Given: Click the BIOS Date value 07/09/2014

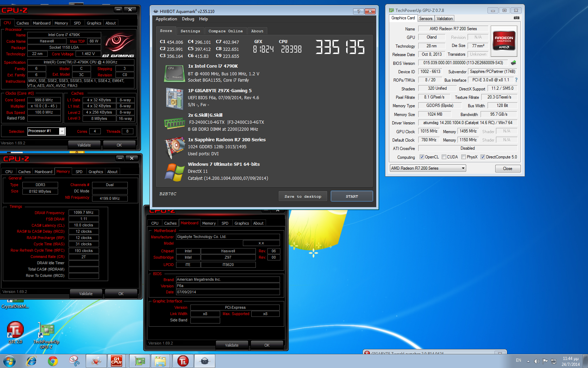Looking at the screenshot, I should click(228, 292).
